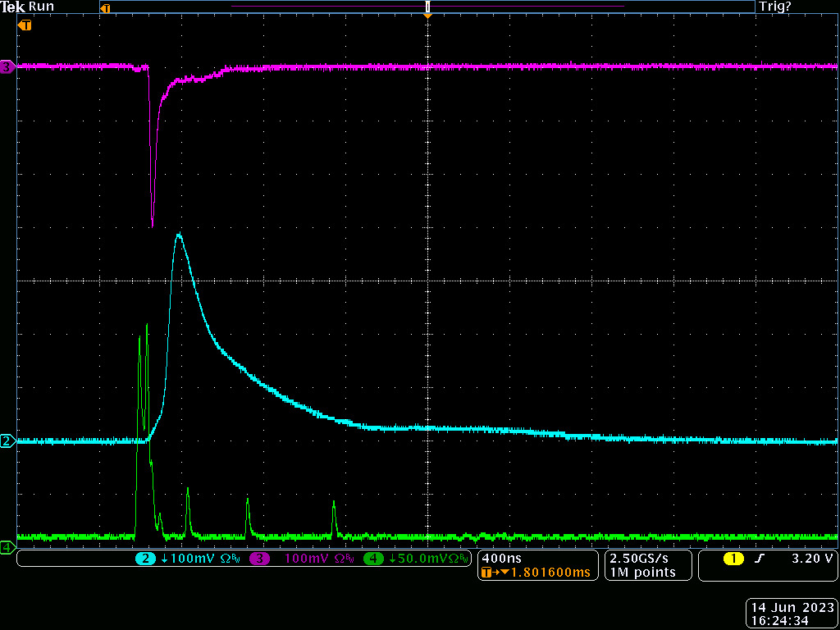The height and width of the screenshot is (630, 840).
Task: Select channel 4 ground marker on left edge
Action: [x=7, y=547]
